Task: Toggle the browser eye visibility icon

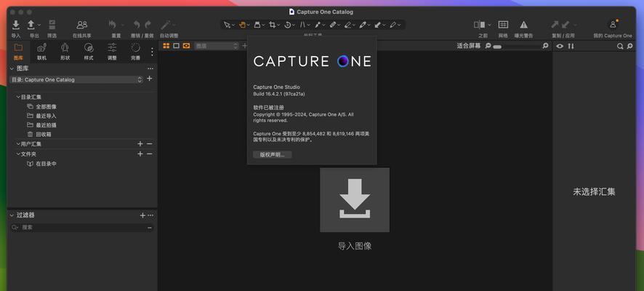Action: [x=560, y=46]
